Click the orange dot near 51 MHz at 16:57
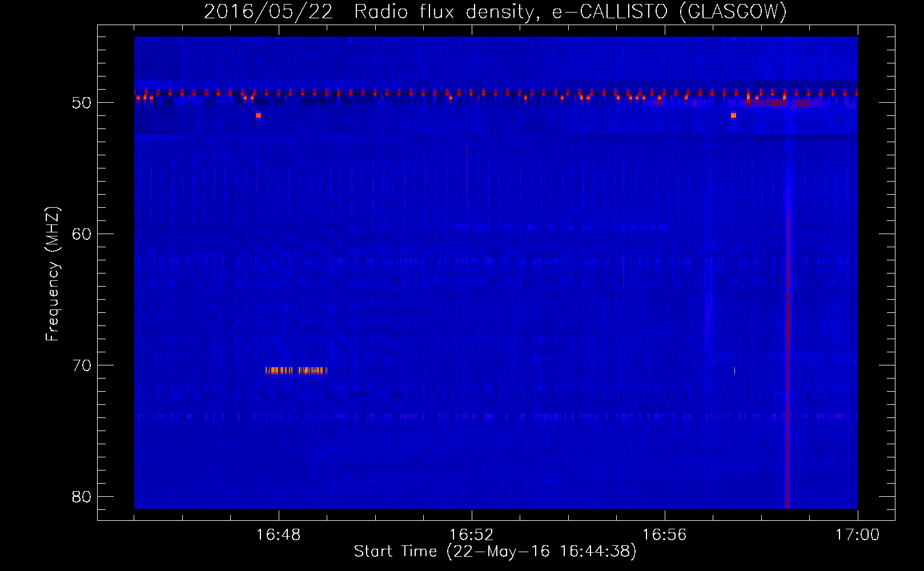Screen dimensions: 924x571 [733, 115]
